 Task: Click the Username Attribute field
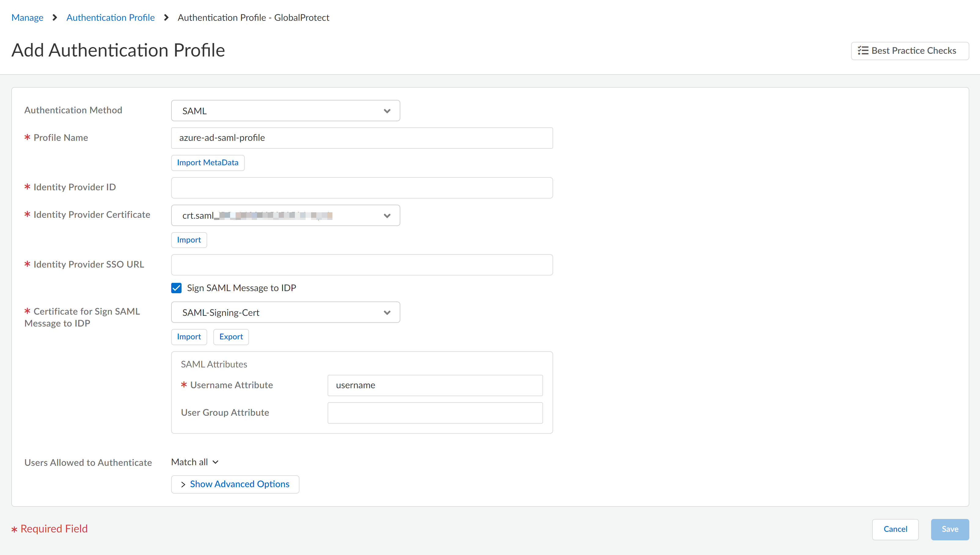coord(435,385)
